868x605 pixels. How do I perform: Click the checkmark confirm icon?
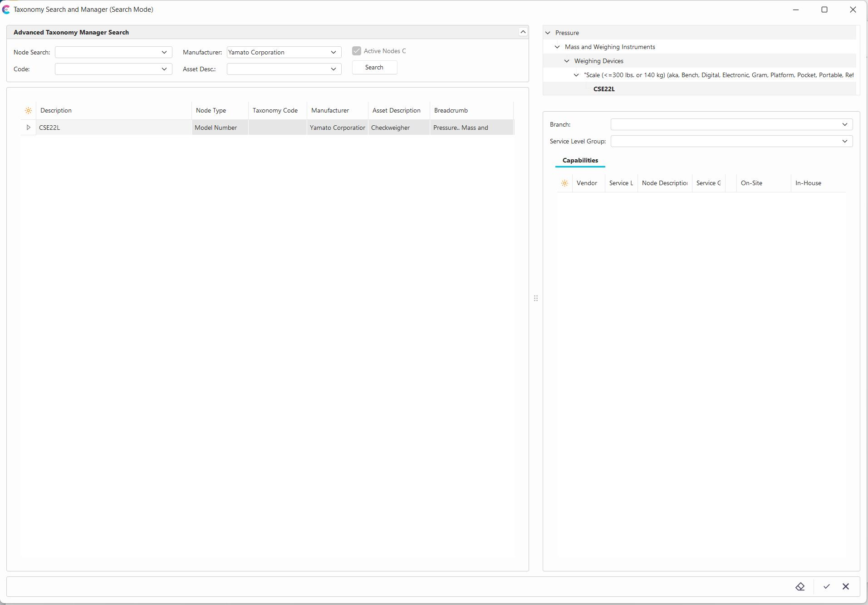[x=826, y=586]
